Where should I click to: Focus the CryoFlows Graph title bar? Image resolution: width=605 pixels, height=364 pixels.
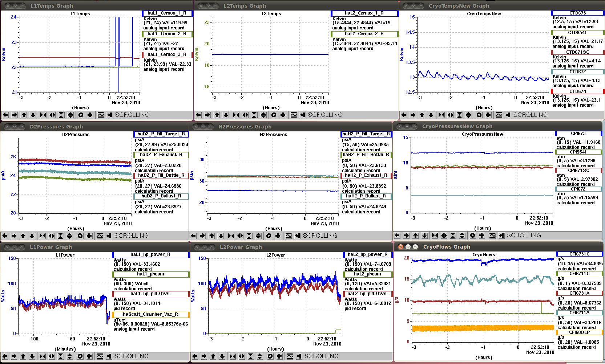tap(498, 247)
